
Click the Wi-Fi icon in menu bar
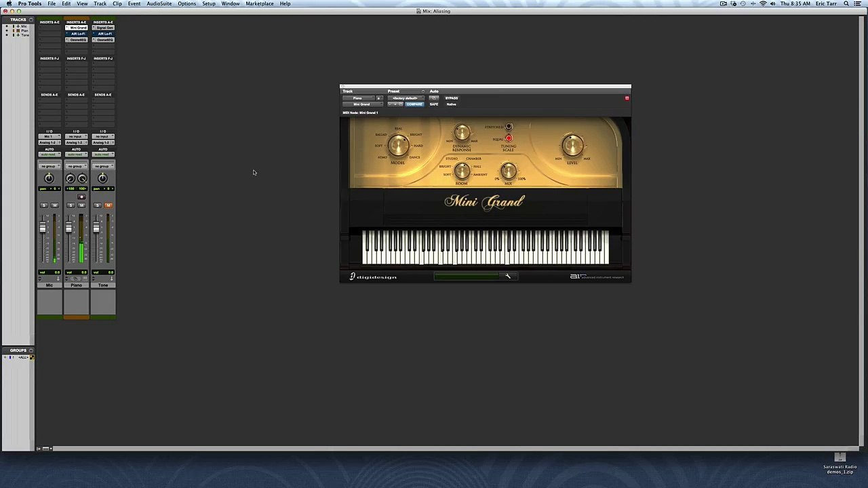(x=763, y=4)
